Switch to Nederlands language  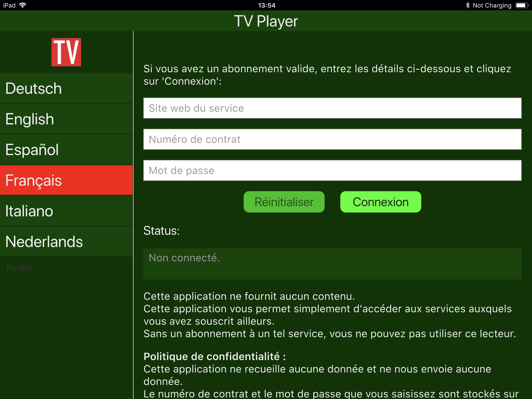click(x=66, y=242)
